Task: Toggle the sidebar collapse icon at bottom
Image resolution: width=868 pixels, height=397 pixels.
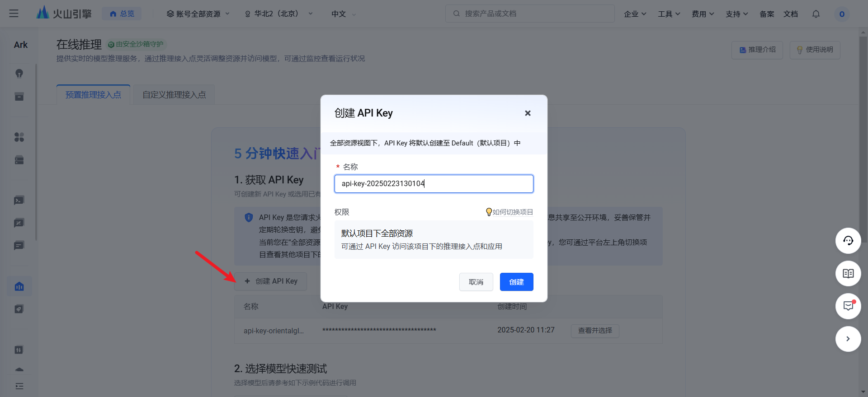Action: point(19,386)
